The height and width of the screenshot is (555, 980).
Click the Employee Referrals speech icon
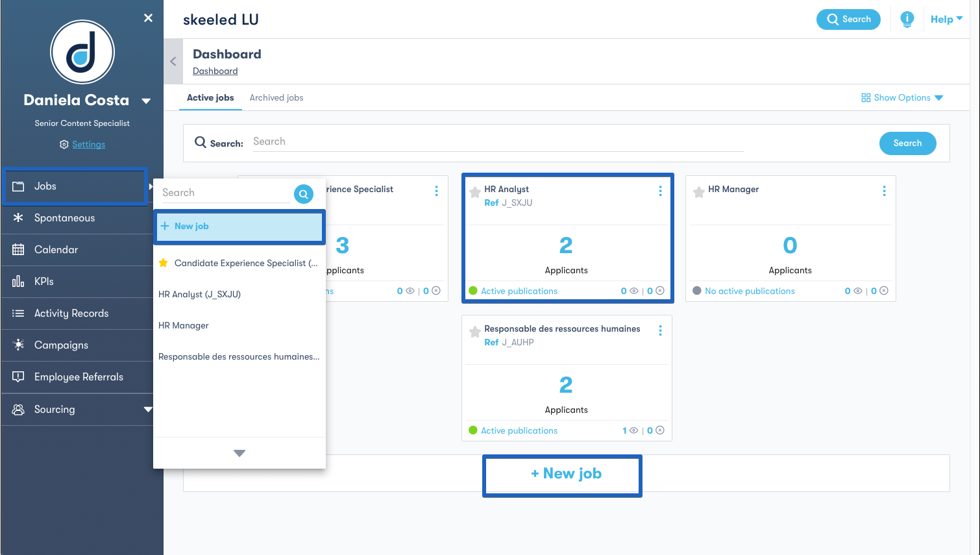click(18, 377)
